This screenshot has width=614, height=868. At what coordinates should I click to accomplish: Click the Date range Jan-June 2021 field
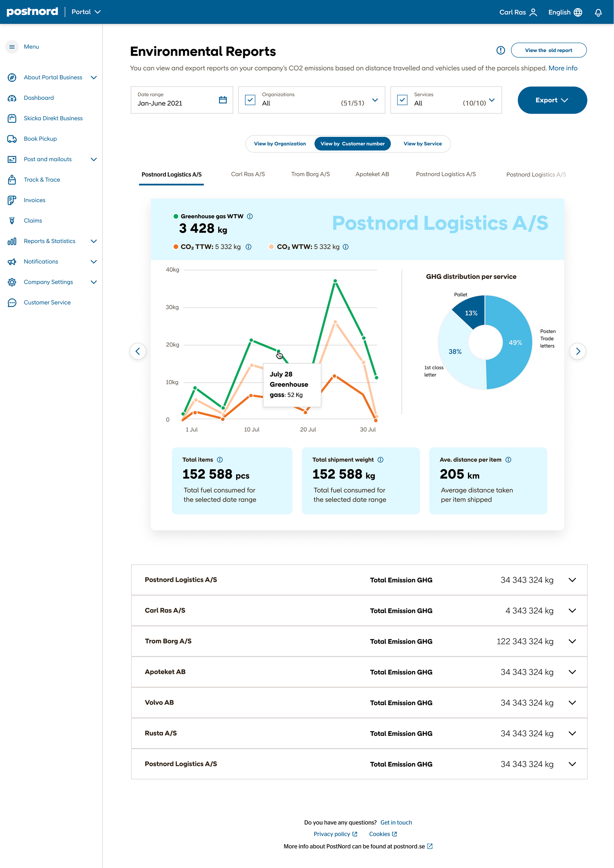click(x=182, y=100)
